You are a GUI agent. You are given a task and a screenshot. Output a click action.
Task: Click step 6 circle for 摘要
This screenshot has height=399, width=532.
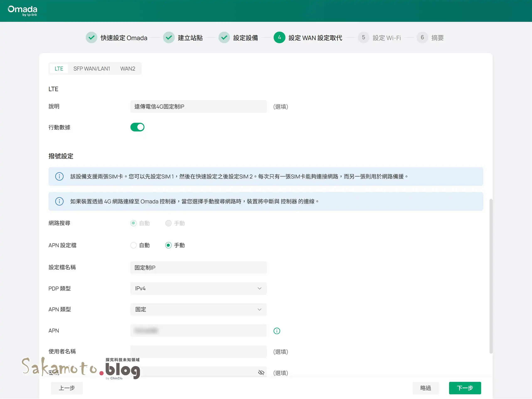[x=422, y=38]
